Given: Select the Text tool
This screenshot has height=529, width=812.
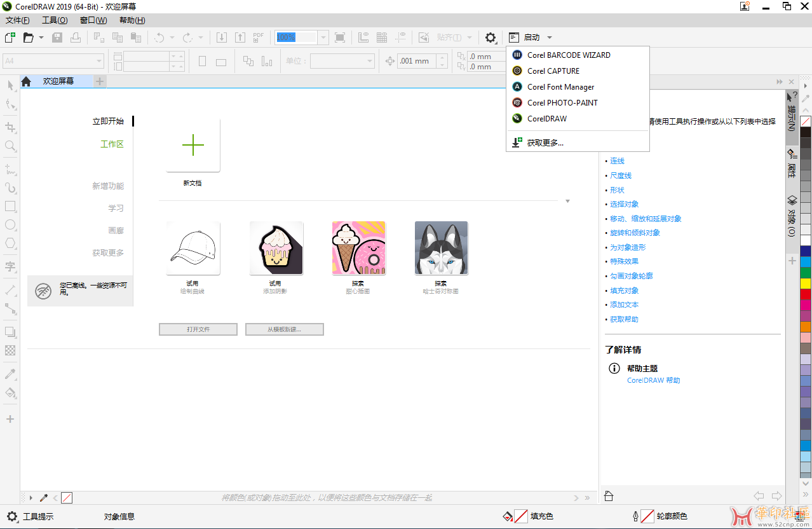Looking at the screenshot, I should coord(10,266).
